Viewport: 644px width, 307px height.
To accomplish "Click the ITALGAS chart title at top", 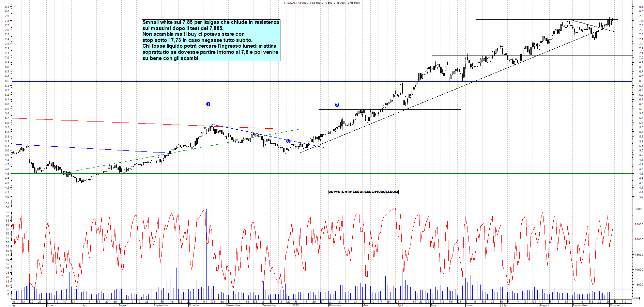I will (322, 3).
